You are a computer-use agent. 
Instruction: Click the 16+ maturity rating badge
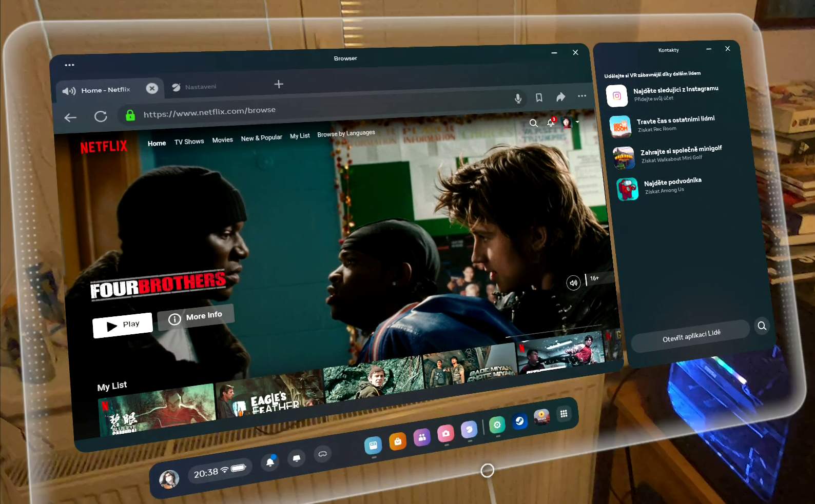pos(594,278)
